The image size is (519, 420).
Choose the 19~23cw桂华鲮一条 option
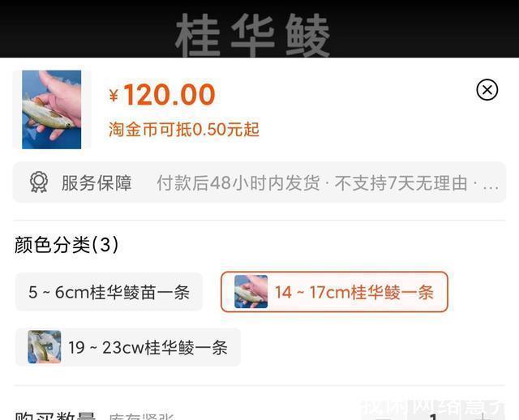128,347
